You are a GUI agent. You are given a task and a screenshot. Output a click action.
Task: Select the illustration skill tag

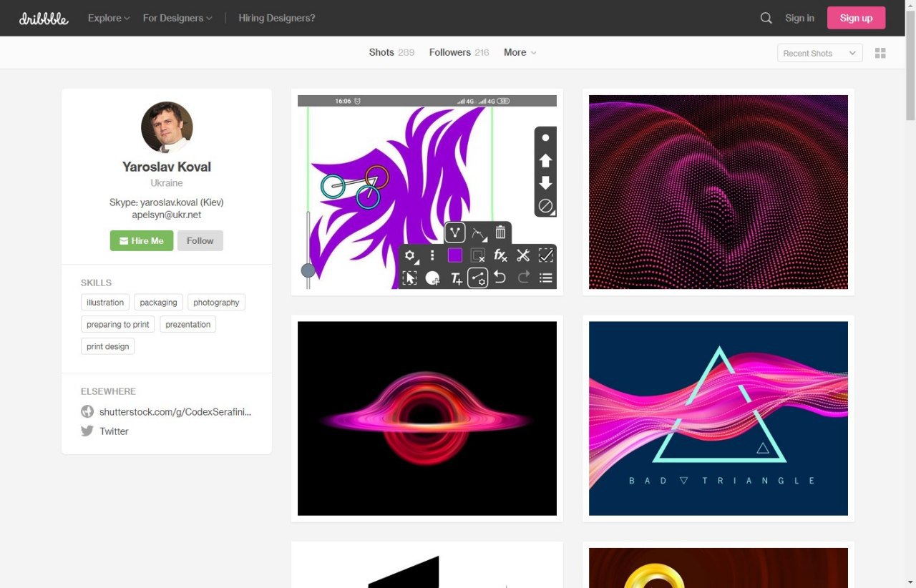click(105, 302)
